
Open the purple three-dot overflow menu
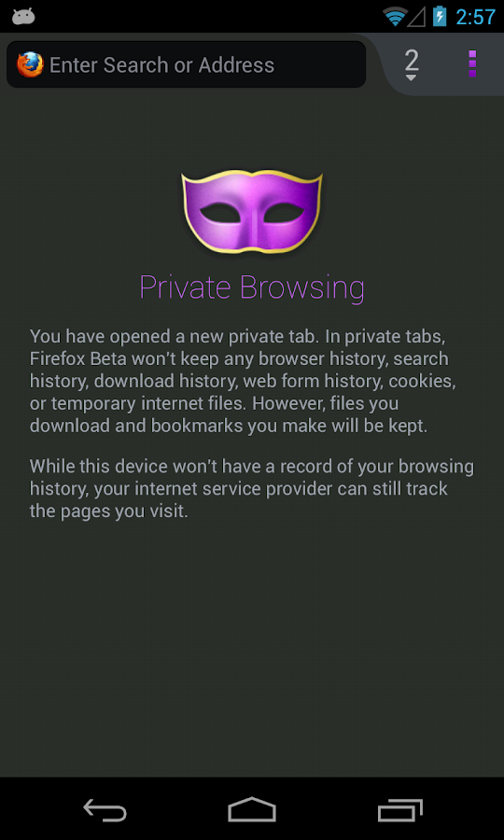pos(472,63)
